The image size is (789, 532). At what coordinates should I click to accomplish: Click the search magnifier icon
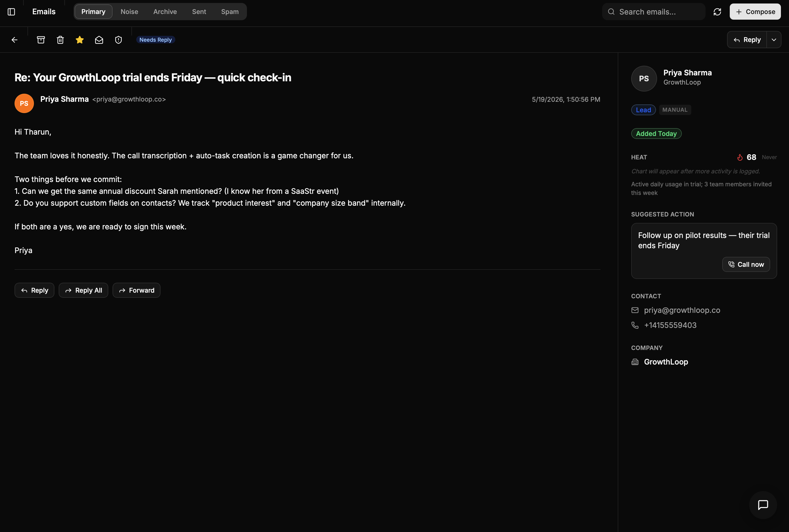click(611, 12)
